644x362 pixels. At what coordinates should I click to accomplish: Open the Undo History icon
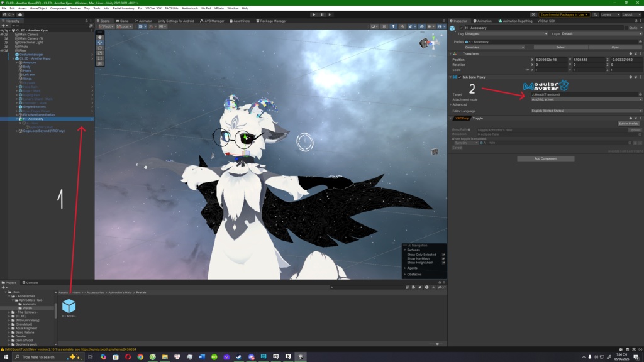pyautogui.click(x=533, y=14)
